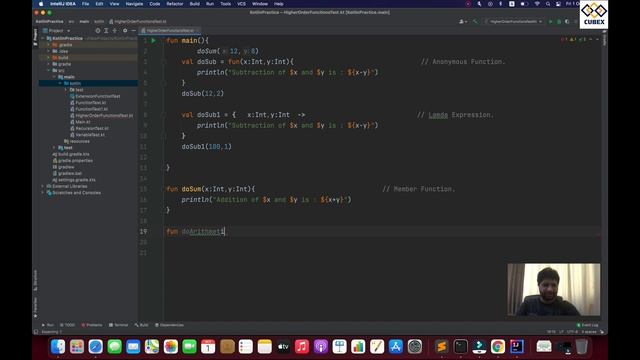Open the Build menu

pos(195,4)
